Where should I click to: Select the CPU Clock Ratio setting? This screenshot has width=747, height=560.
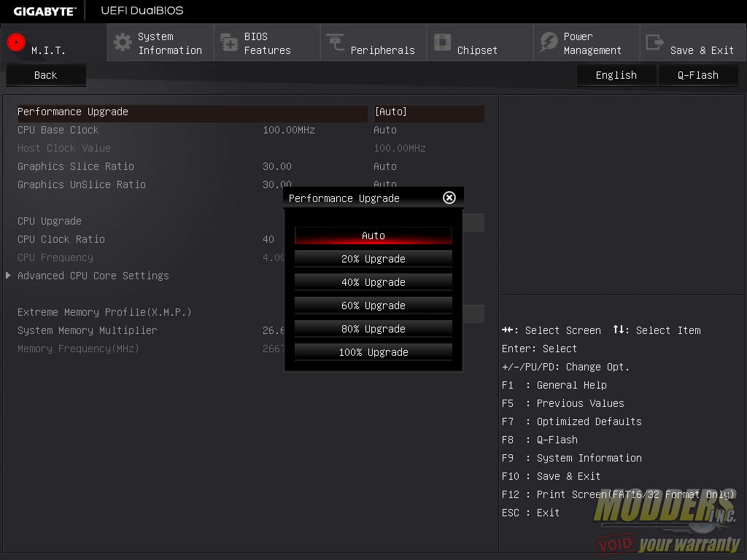[x=61, y=239]
